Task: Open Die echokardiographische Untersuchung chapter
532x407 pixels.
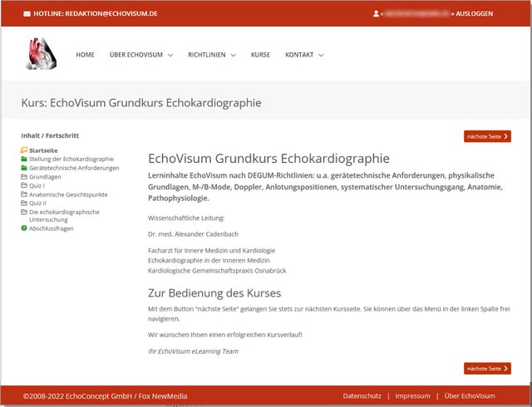Action: pyautogui.click(x=64, y=216)
